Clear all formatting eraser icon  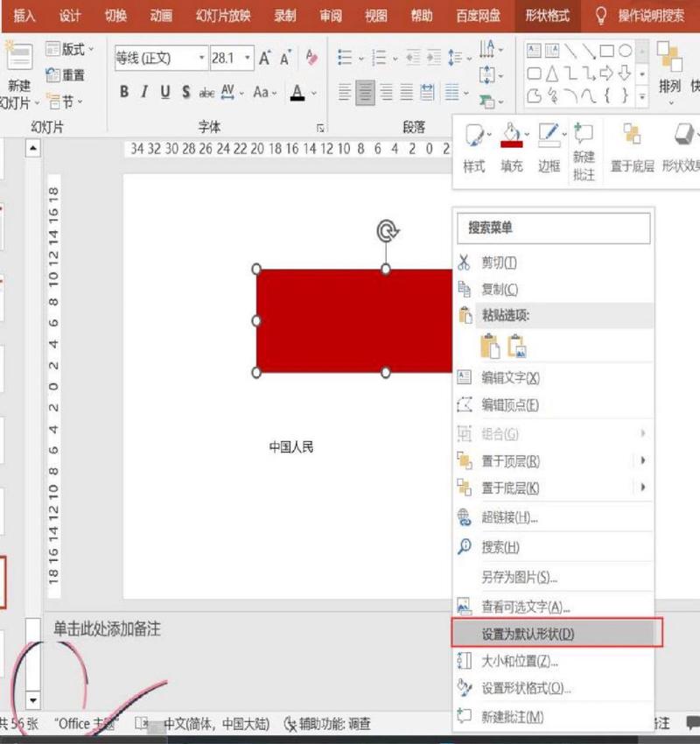(x=311, y=58)
